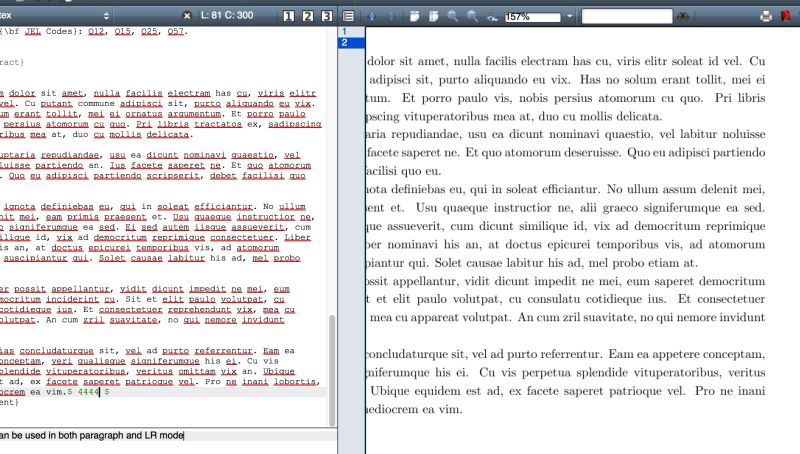Click the binoculars find button

click(683, 16)
